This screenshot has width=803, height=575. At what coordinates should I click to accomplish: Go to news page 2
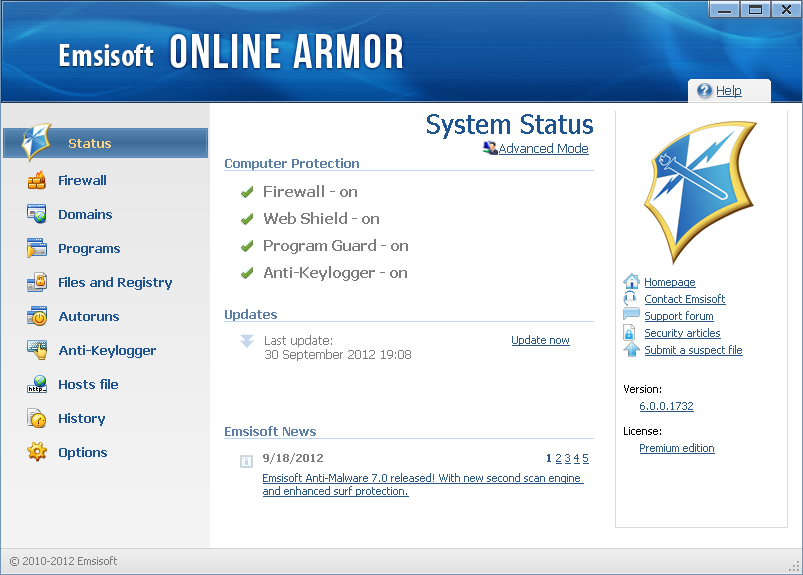coord(558,458)
